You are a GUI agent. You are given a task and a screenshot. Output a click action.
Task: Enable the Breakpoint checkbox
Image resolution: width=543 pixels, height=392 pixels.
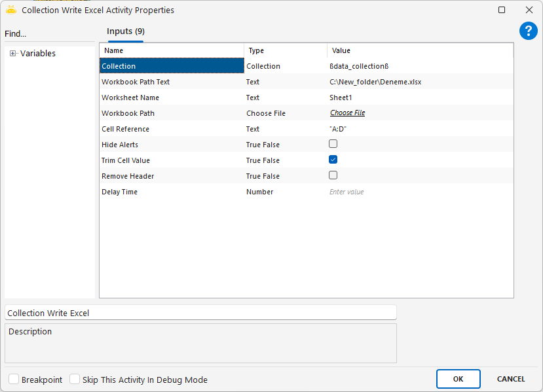point(14,380)
